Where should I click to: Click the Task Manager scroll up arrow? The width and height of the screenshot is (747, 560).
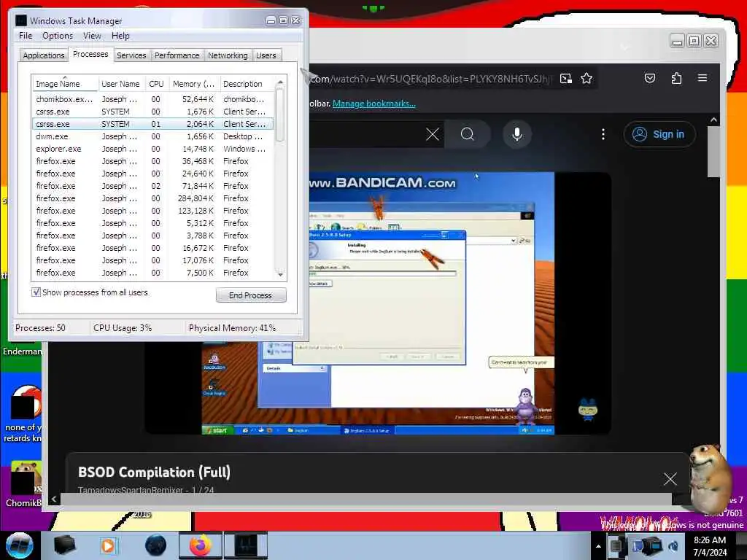[280, 83]
